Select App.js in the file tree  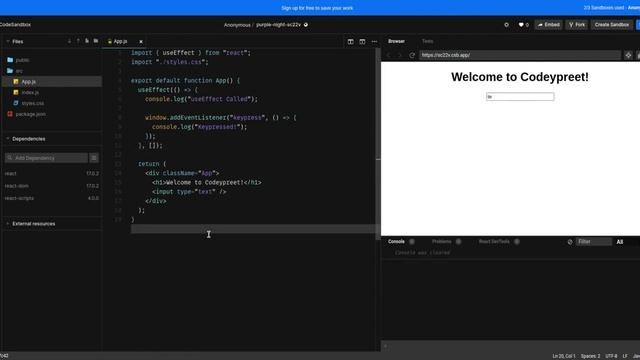pos(52,82)
